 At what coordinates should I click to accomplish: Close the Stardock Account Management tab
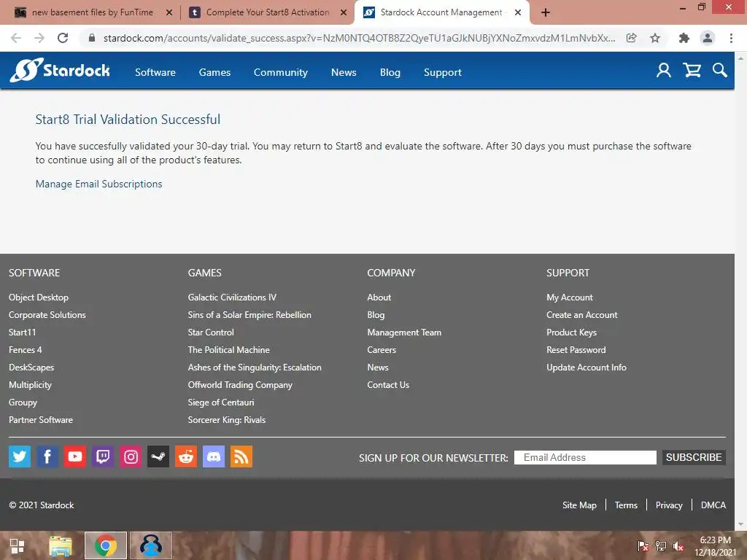[518, 12]
